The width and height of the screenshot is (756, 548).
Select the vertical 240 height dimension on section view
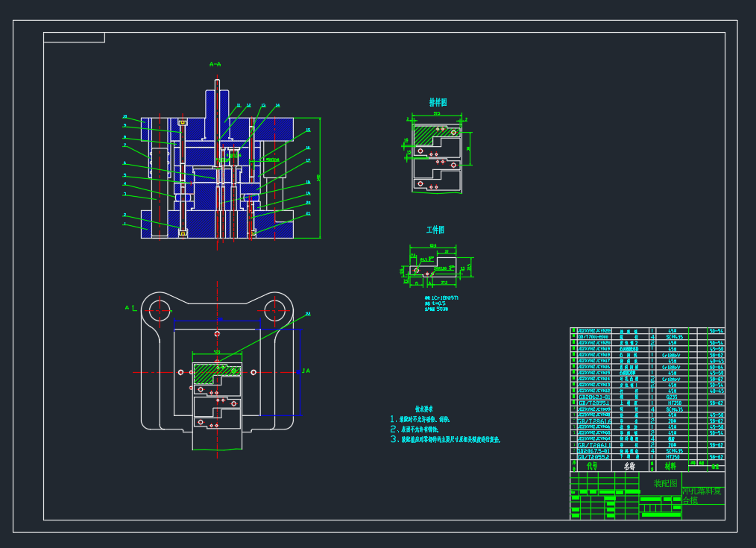[318, 178]
